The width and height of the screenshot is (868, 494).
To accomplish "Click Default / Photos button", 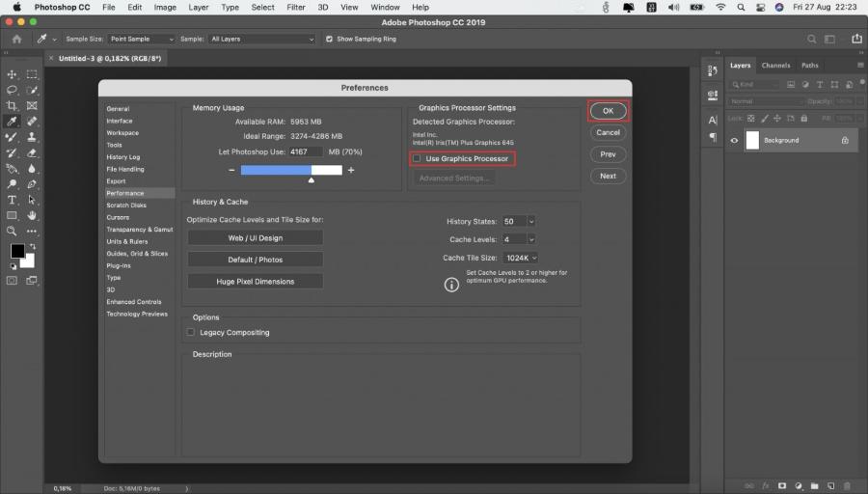I will coord(256,260).
